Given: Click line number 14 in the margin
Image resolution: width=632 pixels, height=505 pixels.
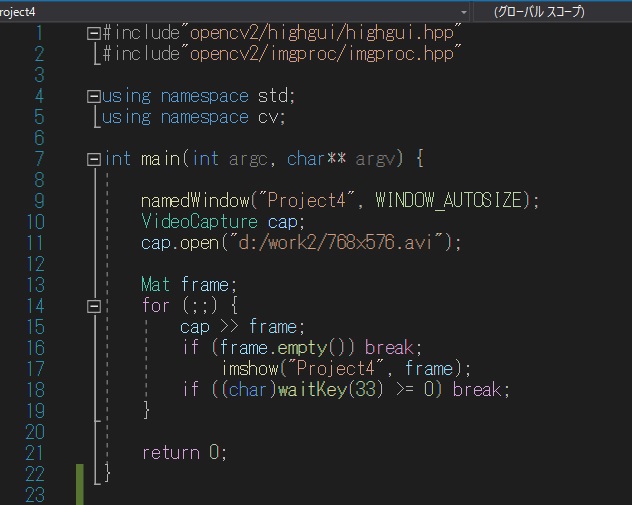Looking at the screenshot, I should [x=35, y=306].
